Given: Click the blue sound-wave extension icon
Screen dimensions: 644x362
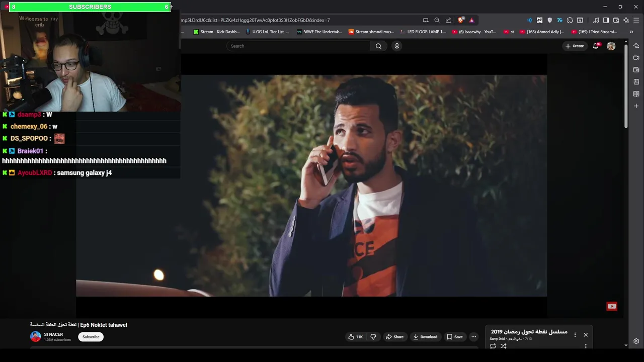Looking at the screenshot, I should pos(529,20).
